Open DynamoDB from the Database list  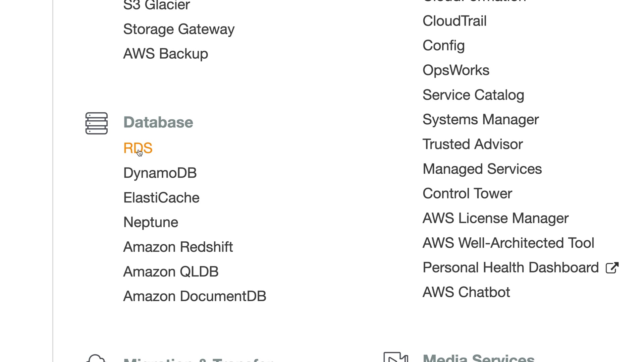pyautogui.click(x=160, y=173)
